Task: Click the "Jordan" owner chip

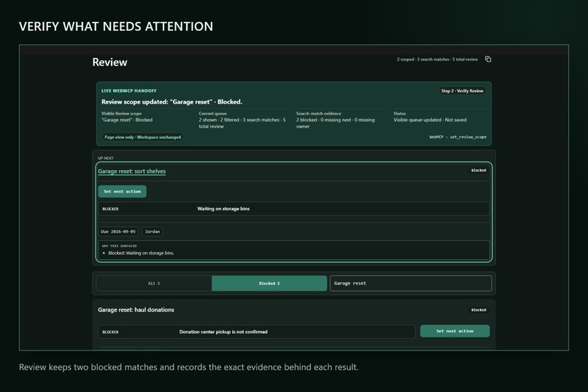Action: tap(152, 231)
